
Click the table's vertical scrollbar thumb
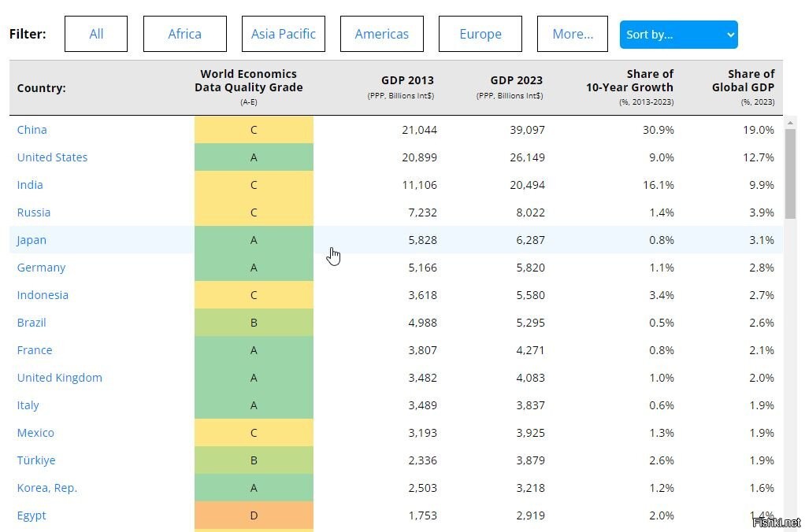point(790,173)
